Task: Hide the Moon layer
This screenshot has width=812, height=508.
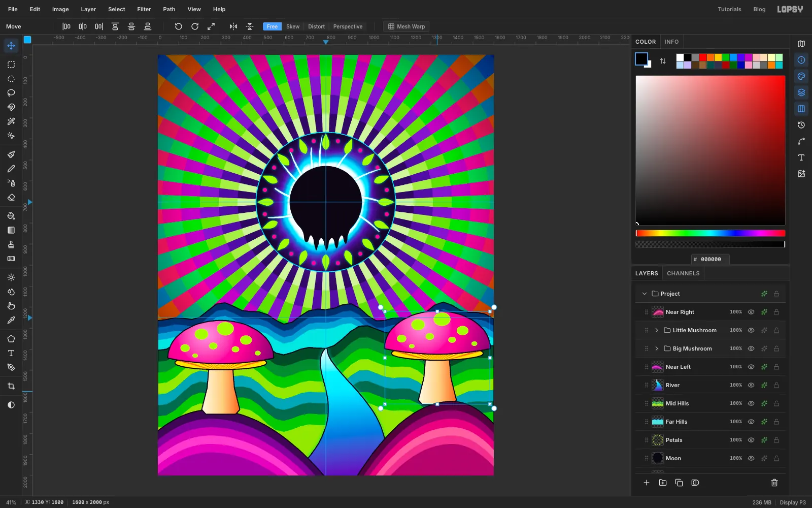Action: [751, 458]
